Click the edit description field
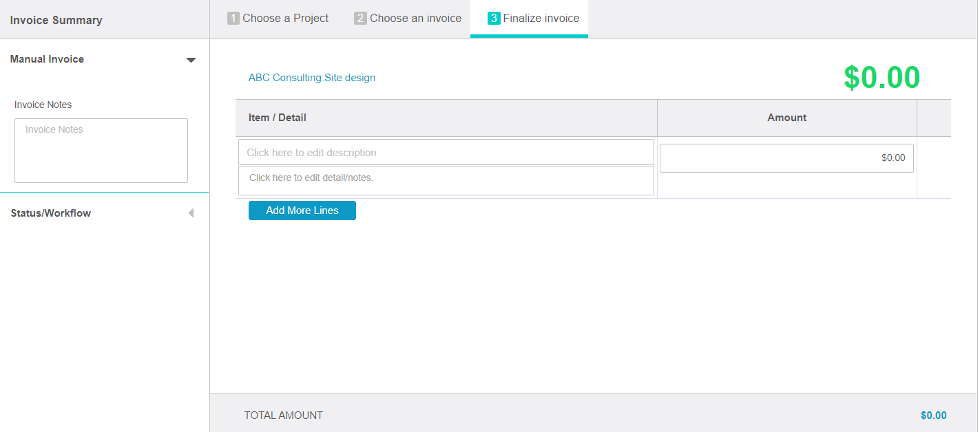Viewport: 980px width, 432px height. [446, 153]
